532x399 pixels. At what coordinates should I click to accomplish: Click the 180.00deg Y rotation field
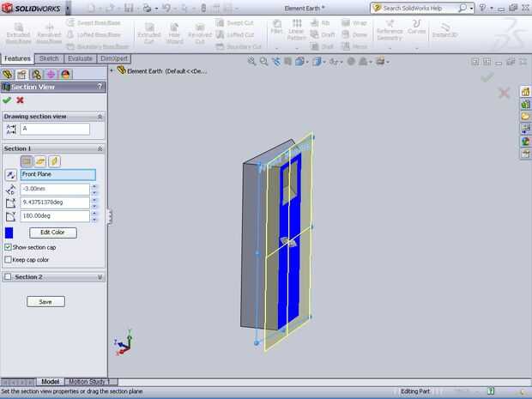(55, 216)
